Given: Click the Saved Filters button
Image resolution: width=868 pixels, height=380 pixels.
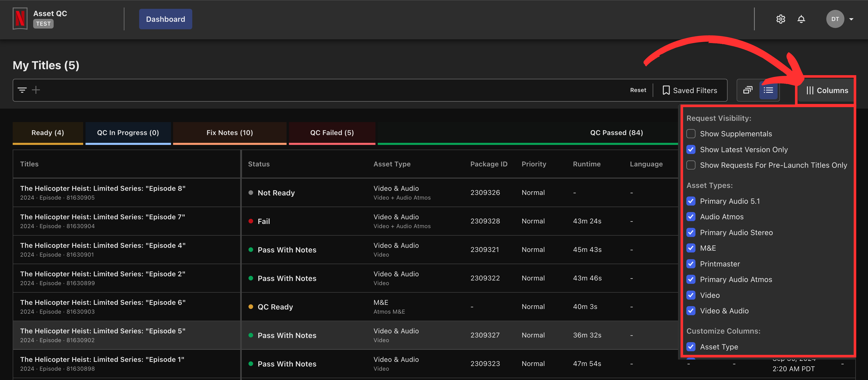Looking at the screenshot, I should pyautogui.click(x=689, y=90).
